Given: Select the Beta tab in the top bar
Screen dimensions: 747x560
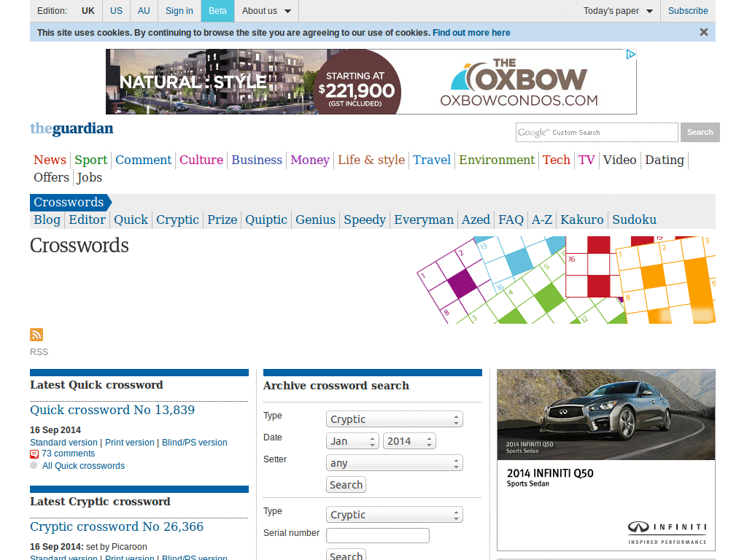Looking at the screenshot, I should pyautogui.click(x=217, y=11).
